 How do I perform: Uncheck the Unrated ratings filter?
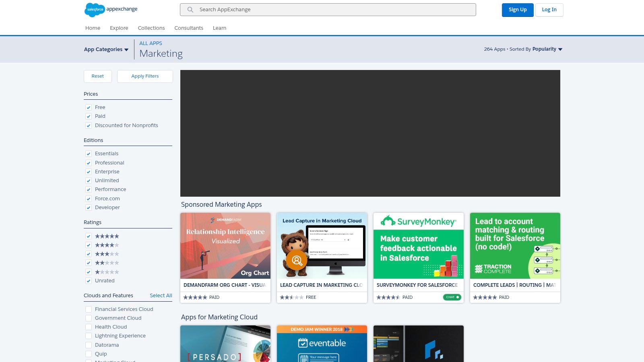(89, 281)
